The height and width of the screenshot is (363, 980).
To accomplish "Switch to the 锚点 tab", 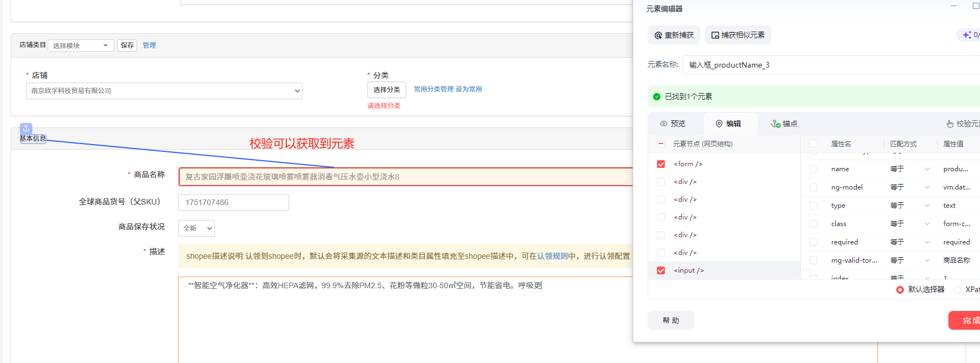I will pyautogui.click(x=785, y=124).
